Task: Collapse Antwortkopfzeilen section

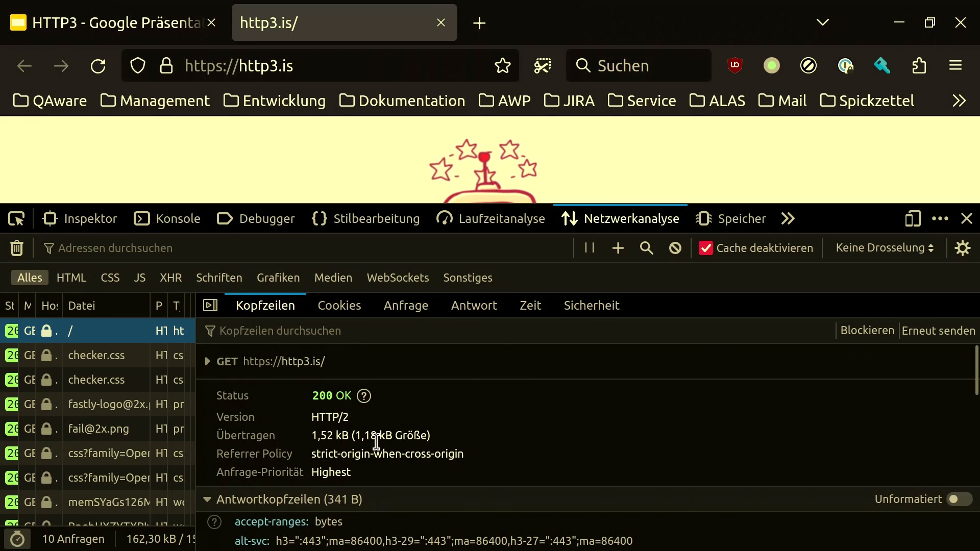Action: [x=207, y=499]
